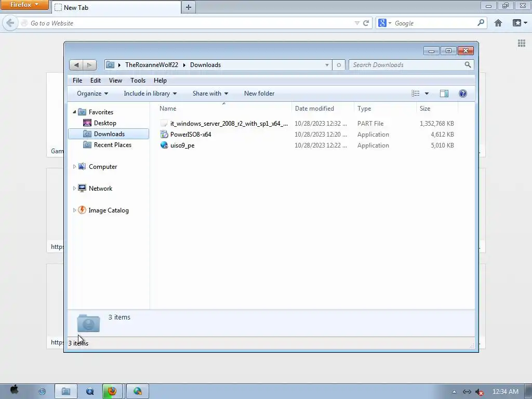Open the Edit menu
This screenshot has width=532, height=399.
point(96,81)
